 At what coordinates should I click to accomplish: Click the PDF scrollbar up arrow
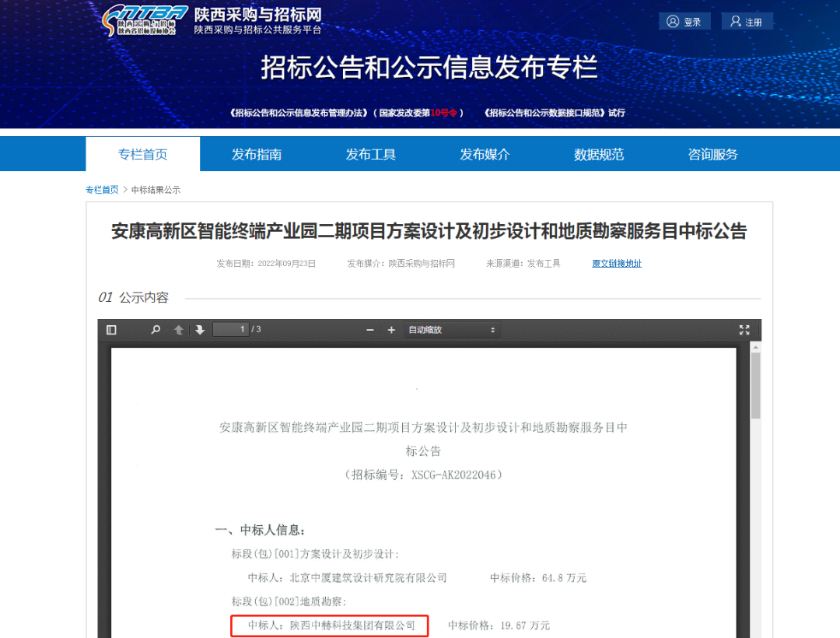756,348
